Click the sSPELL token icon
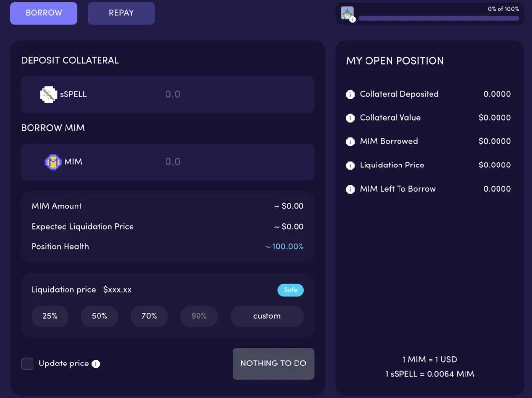Viewport: 532px width, 398px height. [x=48, y=94]
